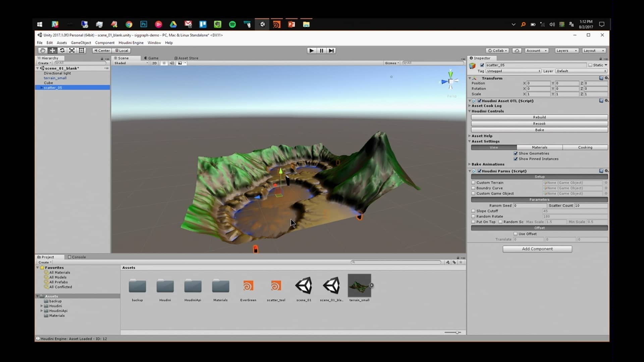Image resolution: width=644 pixels, height=362 pixels.
Task: Activate the Scale tool
Action: pyautogui.click(x=72, y=50)
